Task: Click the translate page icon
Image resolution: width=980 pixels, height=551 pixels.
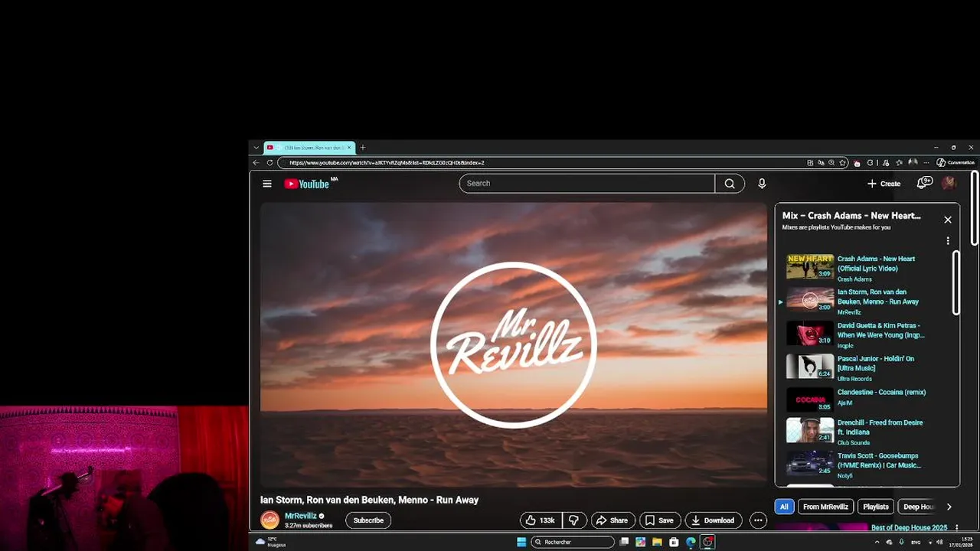Action: pyautogui.click(x=821, y=162)
